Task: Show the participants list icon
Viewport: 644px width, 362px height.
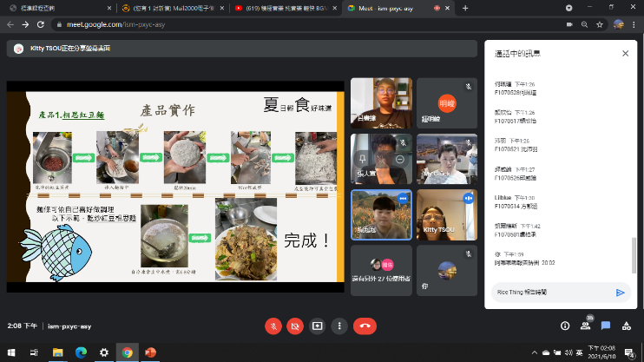Action: coord(585,326)
